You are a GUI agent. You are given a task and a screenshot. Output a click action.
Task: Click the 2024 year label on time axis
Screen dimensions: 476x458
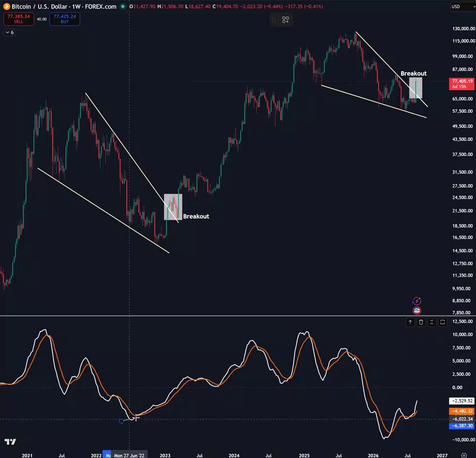pyautogui.click(x=234, y=455)
